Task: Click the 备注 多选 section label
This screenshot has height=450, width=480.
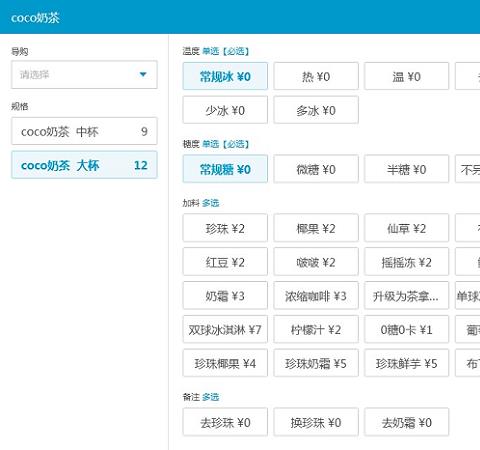Action: (x=201, y=397)
